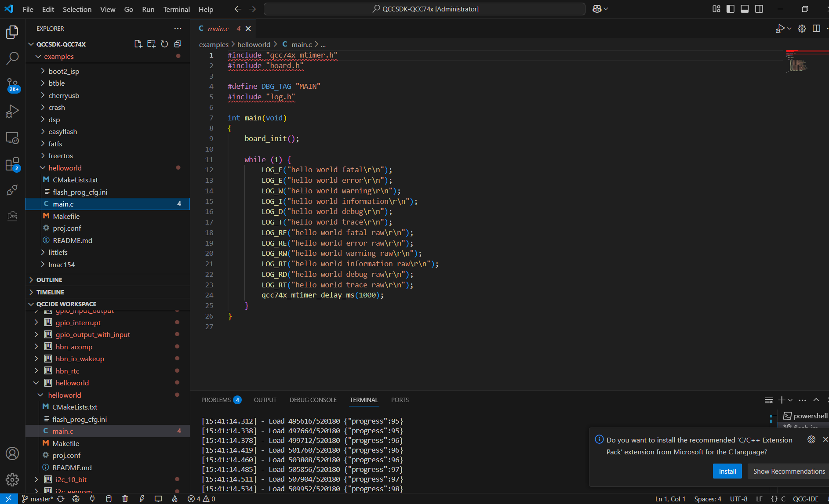
Task: Toggle bottom panel visibility
Action: pyautogui.click(x=745, y=9)
